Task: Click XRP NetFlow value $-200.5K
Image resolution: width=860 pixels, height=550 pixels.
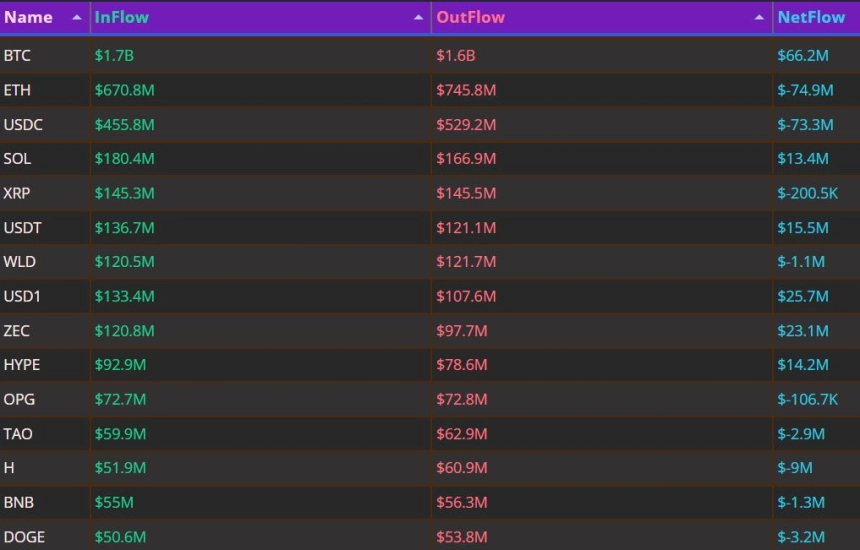Action: (807, 193)
